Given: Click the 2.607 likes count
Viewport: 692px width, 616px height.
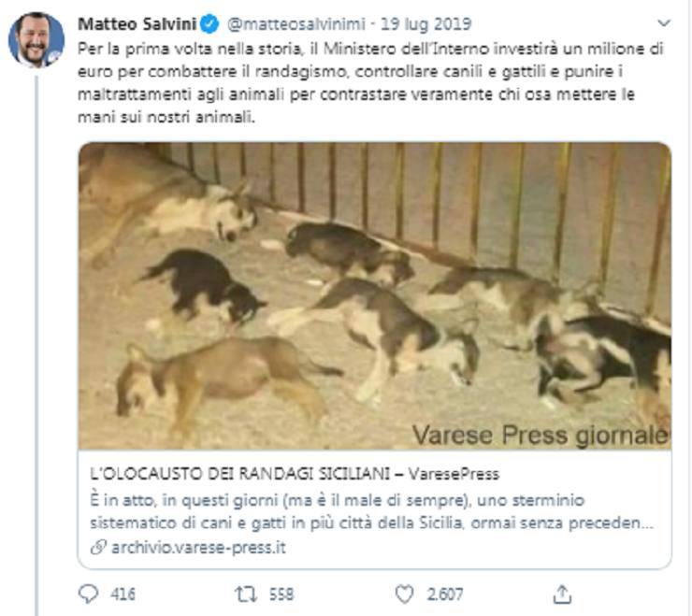Looking at the screenshot, I should click(445, 595).
